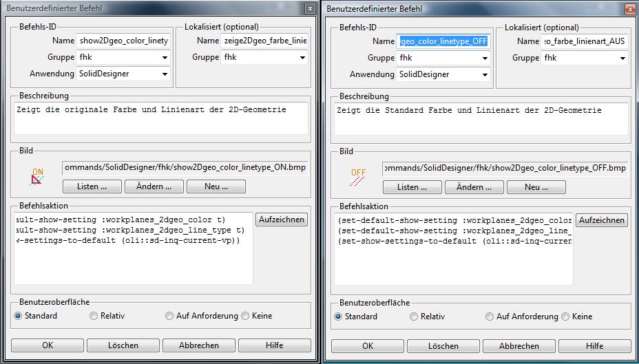Click Löschen in left dialog
This screenshot has width=639, height=364.
[123, 345]
